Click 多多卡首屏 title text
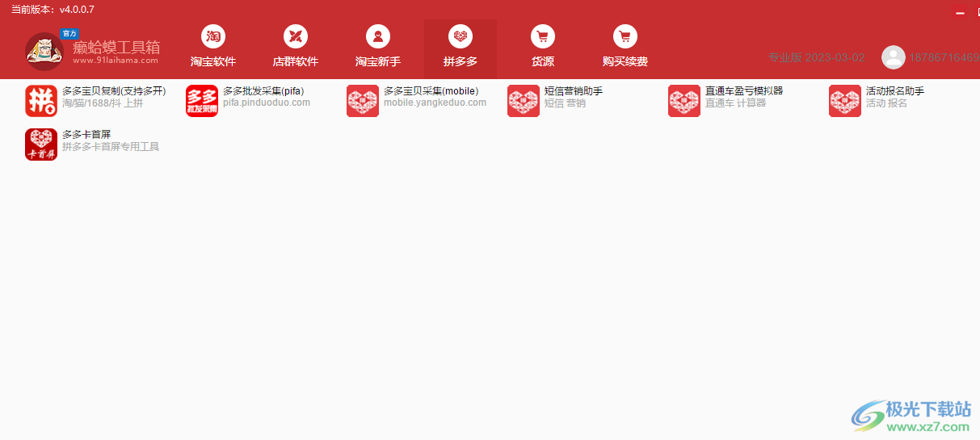Screen dimensions: 980x440 point(86,135)
